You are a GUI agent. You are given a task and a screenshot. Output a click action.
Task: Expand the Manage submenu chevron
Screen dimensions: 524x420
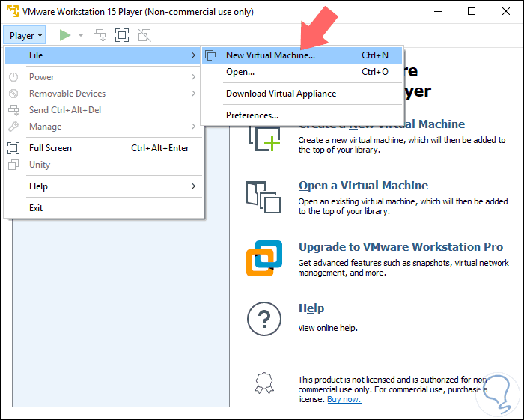pyautogui.click(x=193, y=127)
